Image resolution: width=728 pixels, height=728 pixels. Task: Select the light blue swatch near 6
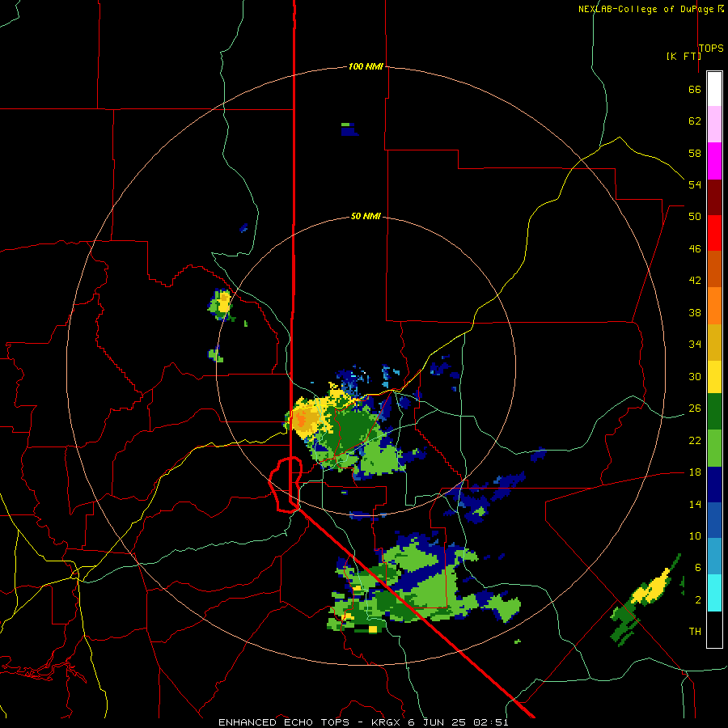click(714, 557)
